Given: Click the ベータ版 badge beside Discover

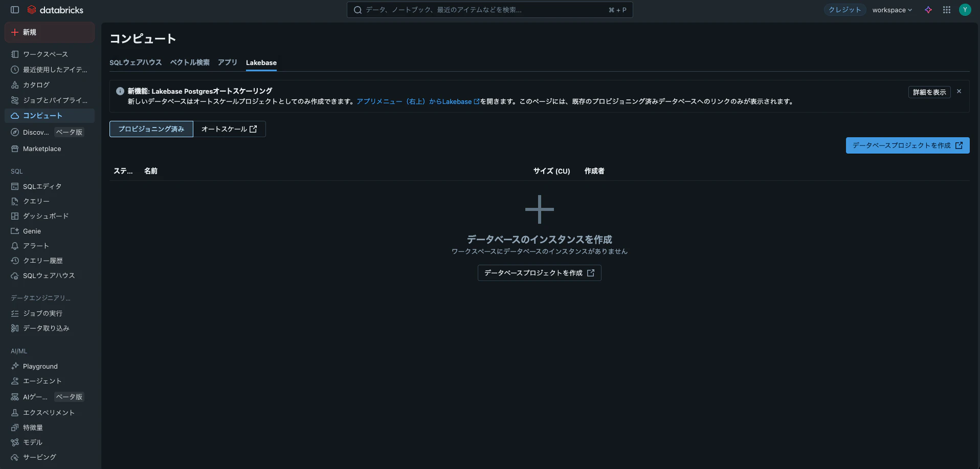Looking at the screenshot, I should pos(69,132).
